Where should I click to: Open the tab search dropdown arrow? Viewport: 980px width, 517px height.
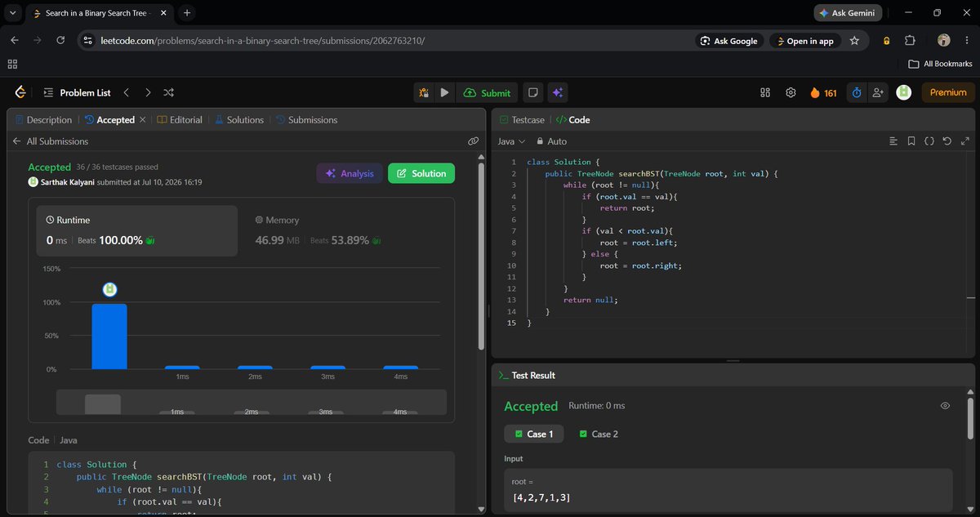coord(13,13)
